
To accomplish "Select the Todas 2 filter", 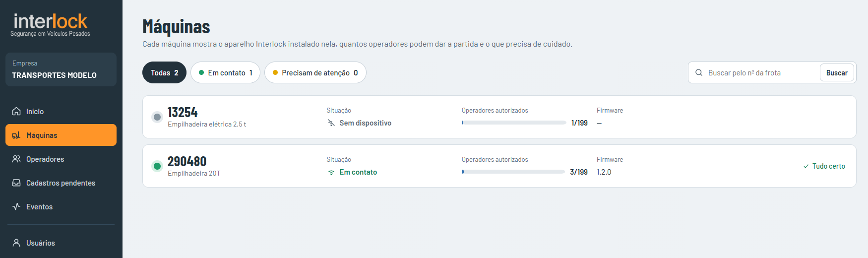I will pos(164,72).
